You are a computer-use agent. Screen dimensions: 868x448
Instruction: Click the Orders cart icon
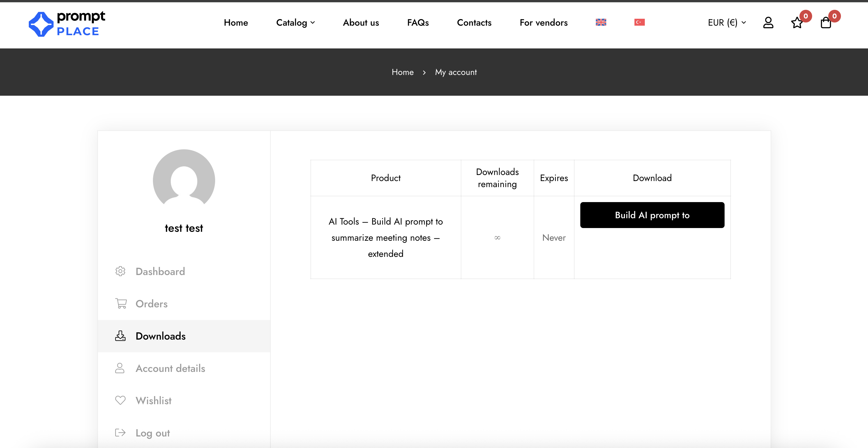(121, 304)
